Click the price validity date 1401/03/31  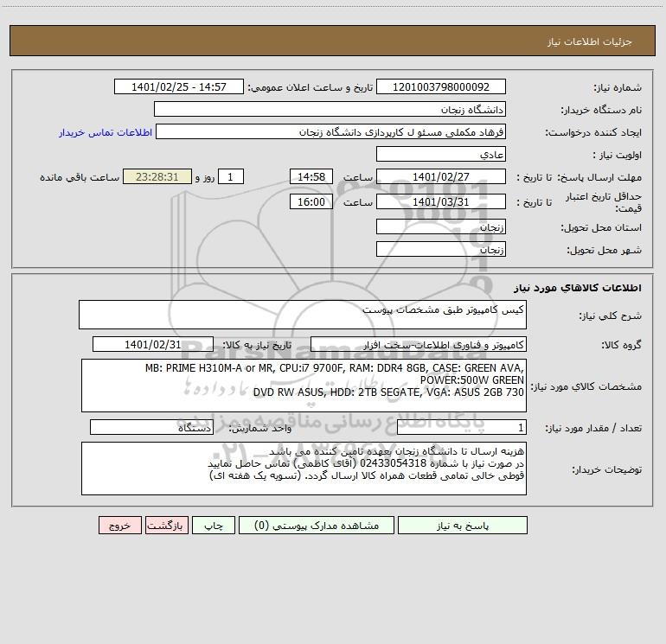441,202
